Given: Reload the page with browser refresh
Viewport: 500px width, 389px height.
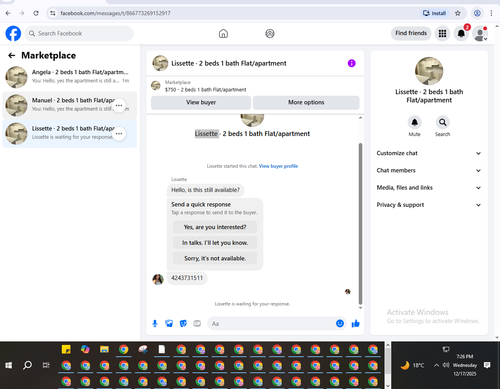Looking at the screenshot, I should tap(36, 13).
